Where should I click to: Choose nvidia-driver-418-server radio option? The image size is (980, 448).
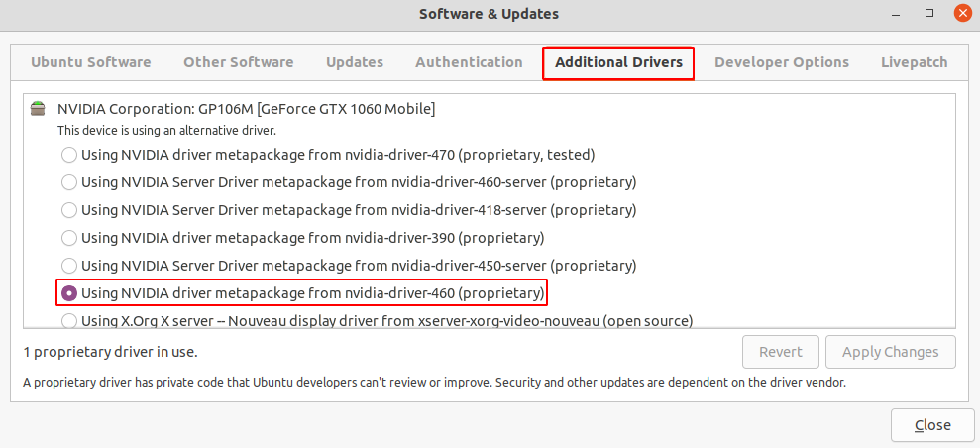point(69,210)
